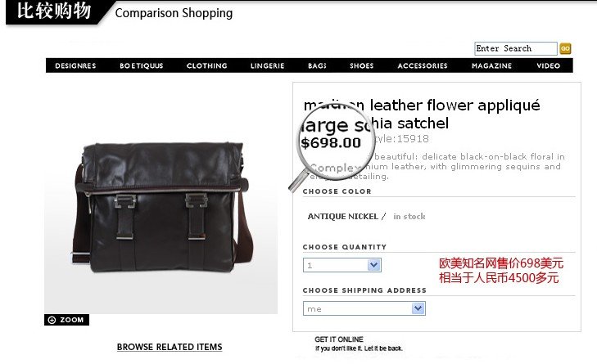The image size is (597, 364).
Task: Open the VIDEO menu item
Action: [x=548, y=65]
